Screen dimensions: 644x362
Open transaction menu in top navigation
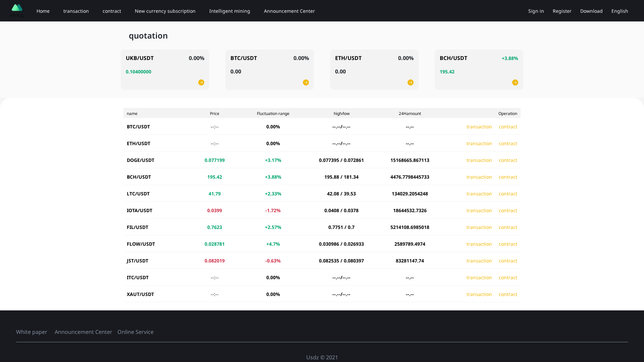pyautogui.click(x=76, y=11)
